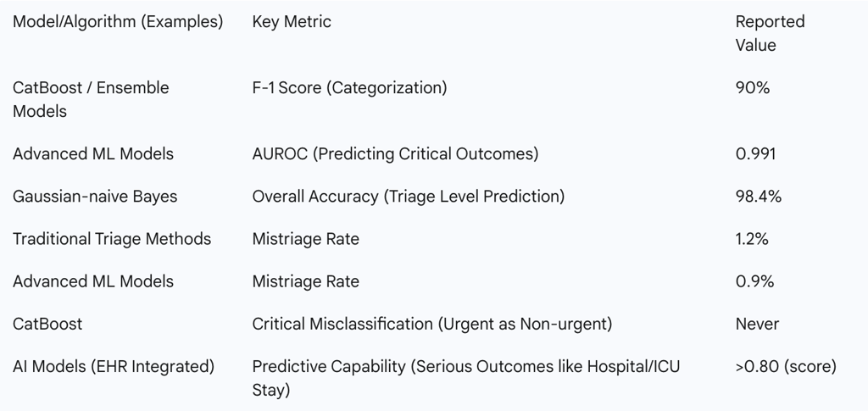Select the Traditional Triage Methods cell

tap(112, 238)
